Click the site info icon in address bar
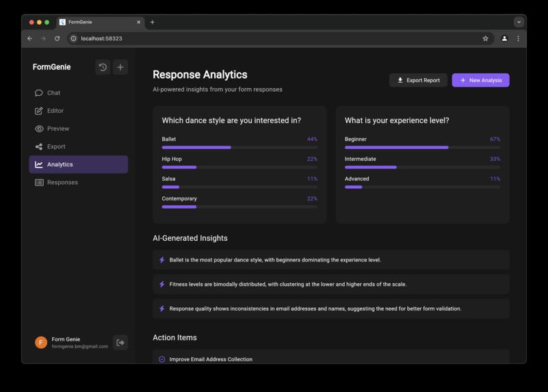The height and width of the screenshot is (392, 548). coord(73,38)
